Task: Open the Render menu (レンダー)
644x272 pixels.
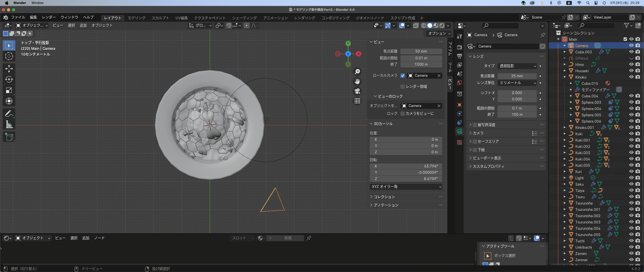Action: click(x=48, y=18)
